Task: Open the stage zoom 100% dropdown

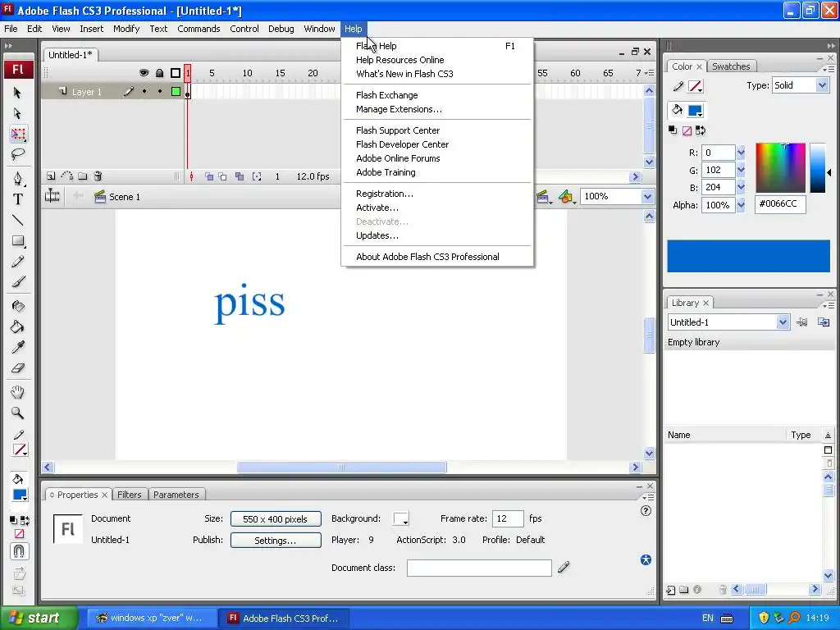Action: coord(647,197)
